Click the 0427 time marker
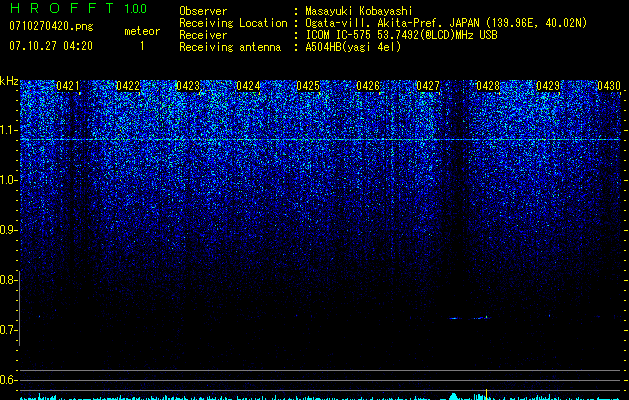 428,86
